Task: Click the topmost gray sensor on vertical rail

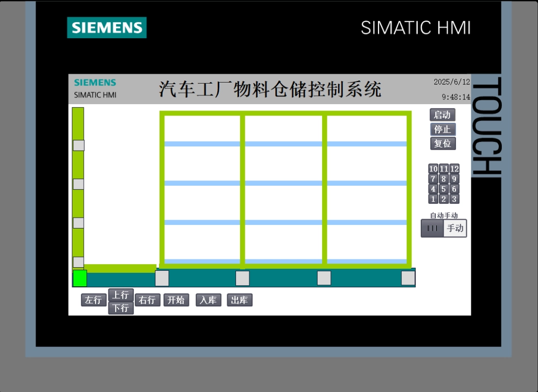Action: [78, 145]
